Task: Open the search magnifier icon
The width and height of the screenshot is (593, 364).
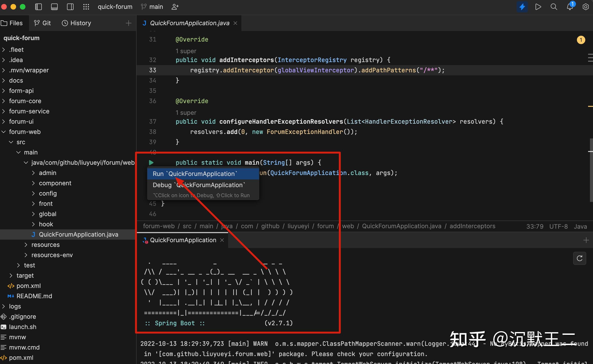Action: [554, 7]
